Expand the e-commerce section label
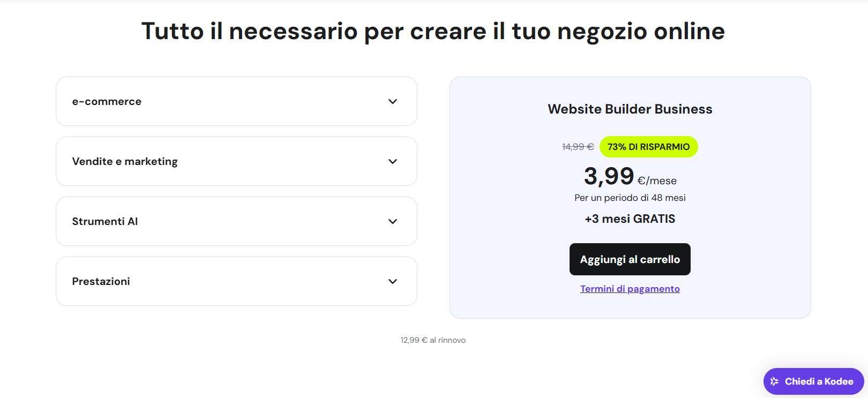Viewport: 868px width, 398px height. pyautogui.click(x=107, y=101)
